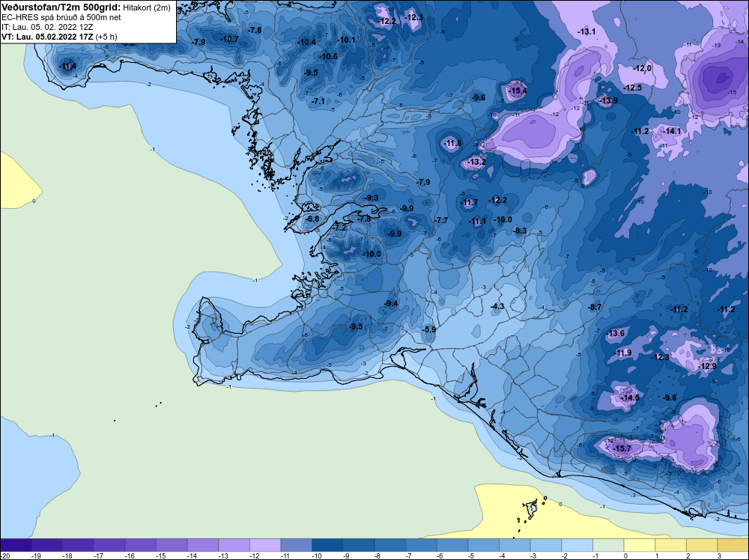Select the -10.7 temperature value

229,39
